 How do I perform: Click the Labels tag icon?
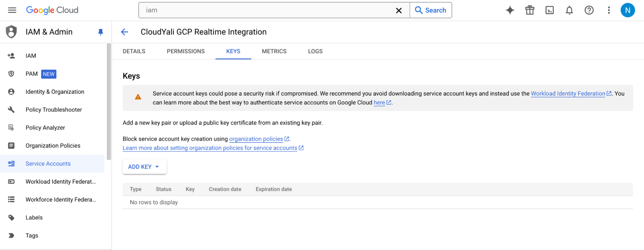point(11,217)
